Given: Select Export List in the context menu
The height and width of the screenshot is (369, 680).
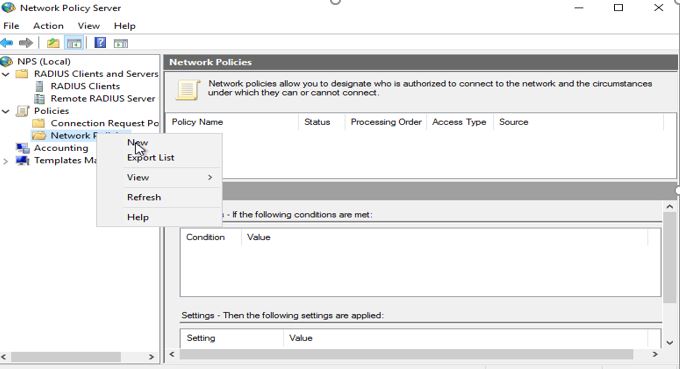Looking at the screenshot, I should coord(150,157).
